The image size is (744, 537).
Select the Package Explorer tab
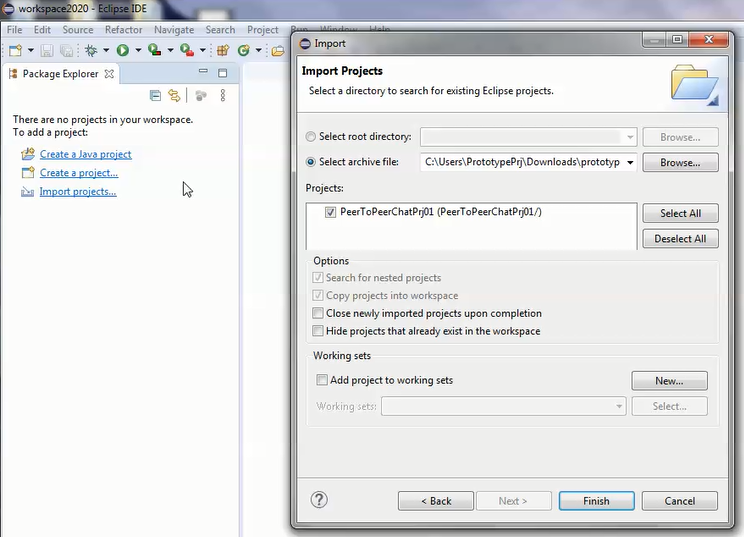click(60, 74)
